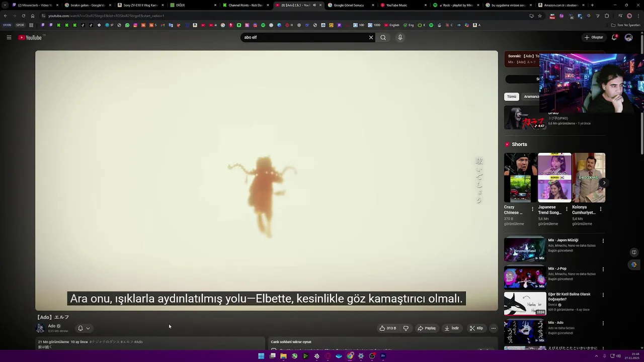Open options for Kolonya Cumhuriyet short
Viewport: 644px width, 362px height.
(x=601, y=209)
